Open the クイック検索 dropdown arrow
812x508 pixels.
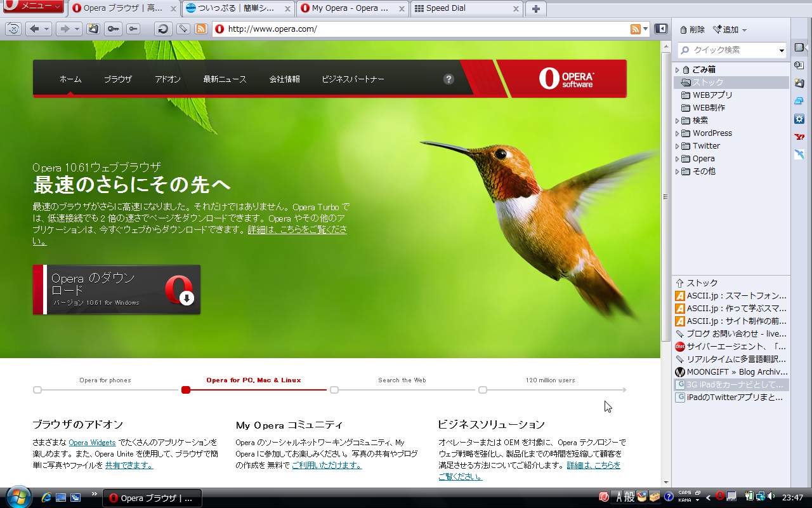[782, 50]
